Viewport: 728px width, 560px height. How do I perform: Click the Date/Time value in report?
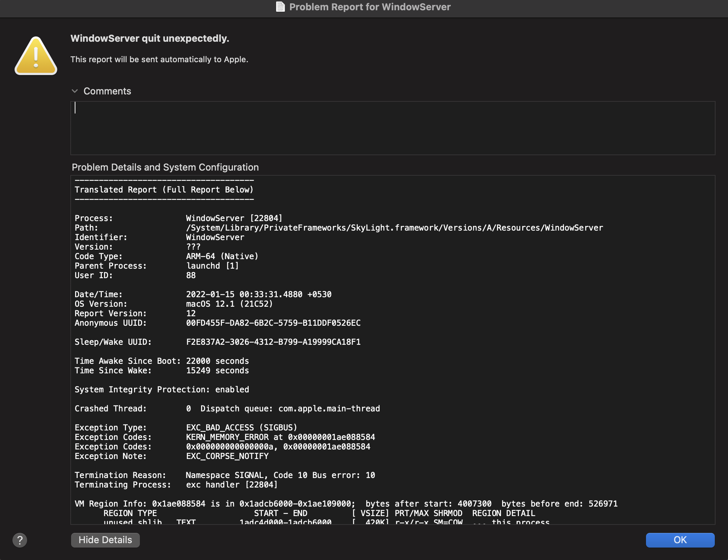point(259,294)
